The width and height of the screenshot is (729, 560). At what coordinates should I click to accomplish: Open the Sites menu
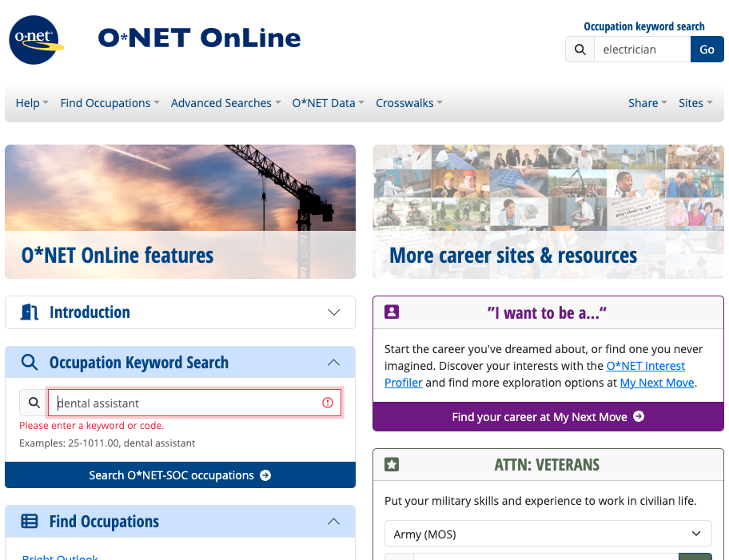click(695, 103)
